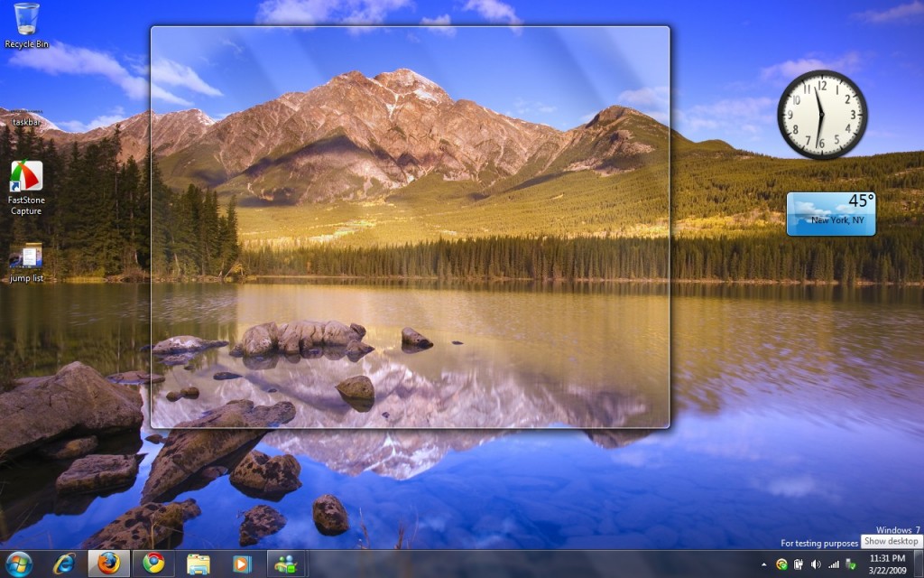Expand the hidden notification area icons
The width and height of the screenshot is (924, 578).
click(764, 564)
